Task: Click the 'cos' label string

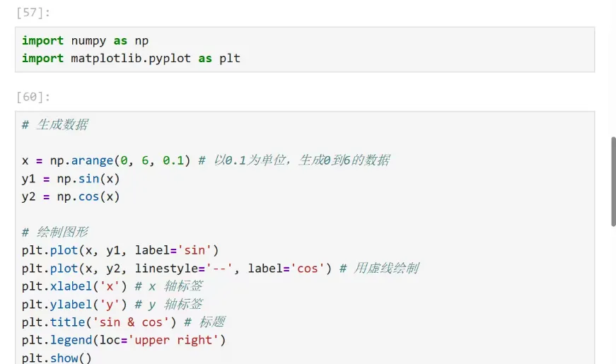Action: click(307, 269)
